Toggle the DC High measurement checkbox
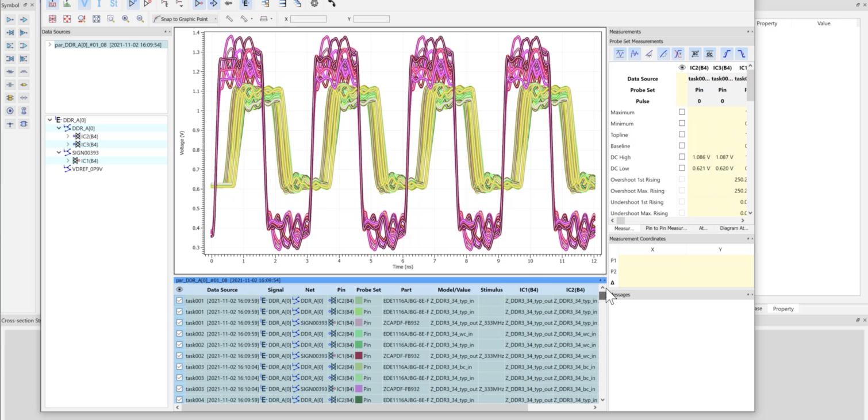The width and height of the screenshot is (868, 420). click(682, 157)
